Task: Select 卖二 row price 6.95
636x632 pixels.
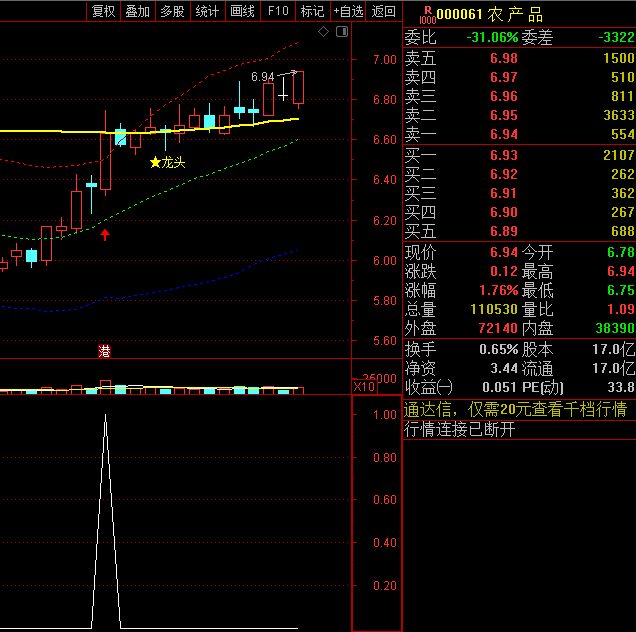Action: (504, 116)
